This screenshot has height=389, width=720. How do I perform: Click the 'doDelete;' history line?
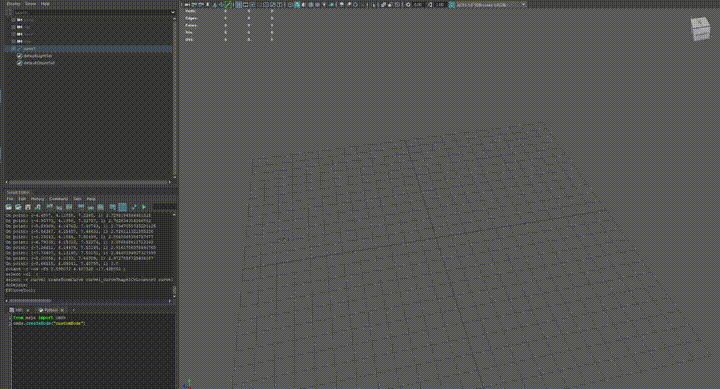[x=17, y=285]
